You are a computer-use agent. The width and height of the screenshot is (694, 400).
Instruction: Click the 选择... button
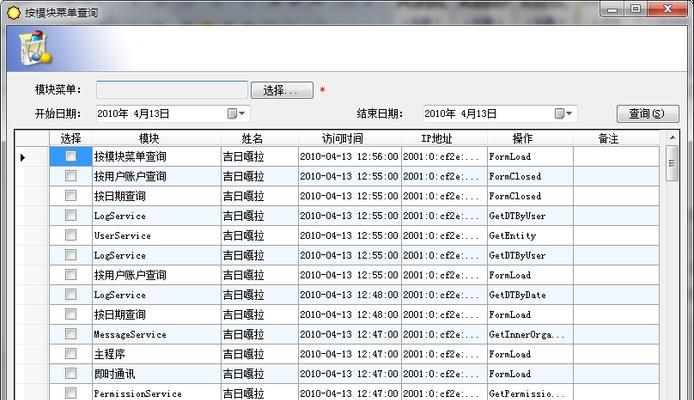[282, 90]
